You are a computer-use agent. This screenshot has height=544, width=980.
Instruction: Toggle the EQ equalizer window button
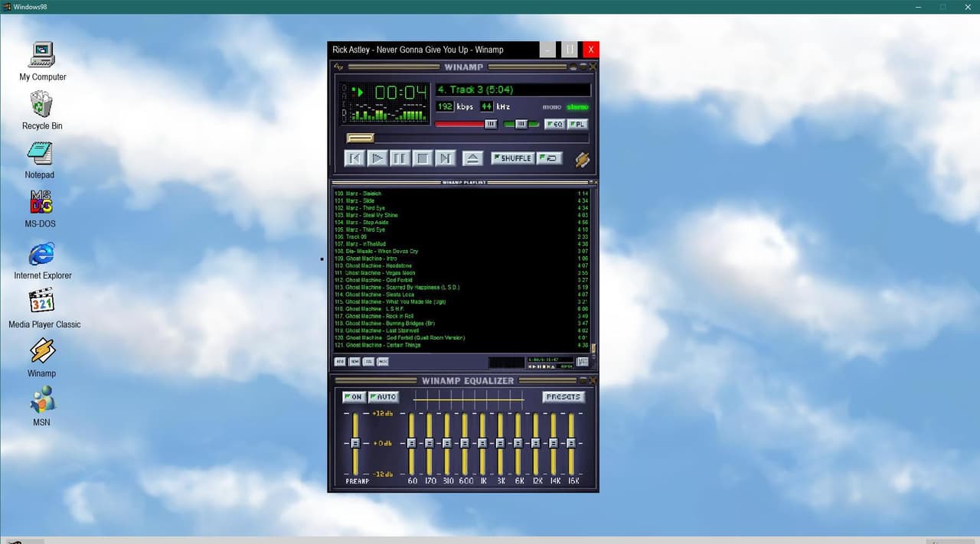coord(554,124)
